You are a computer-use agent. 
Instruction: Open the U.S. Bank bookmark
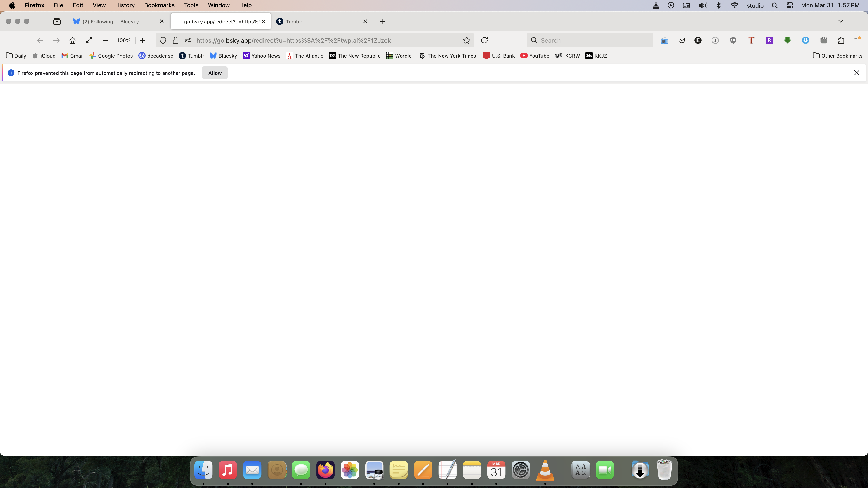(499, 56)
